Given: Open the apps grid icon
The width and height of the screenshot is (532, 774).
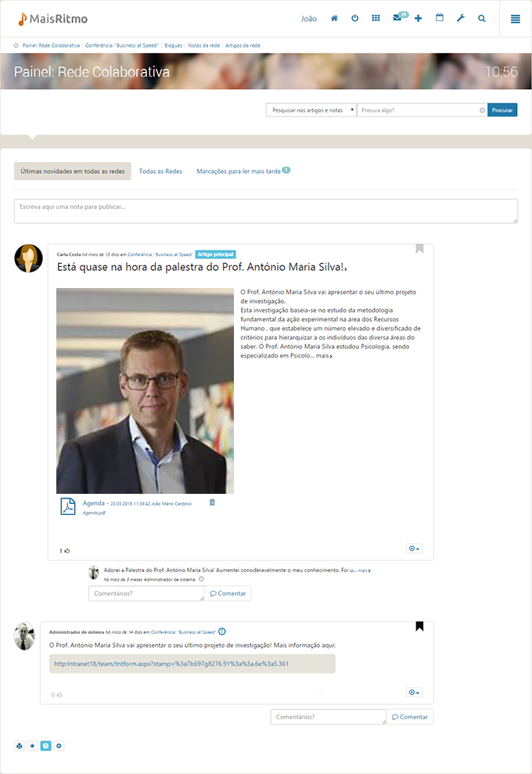Looking at the screenshot, I should coord(376,18).
